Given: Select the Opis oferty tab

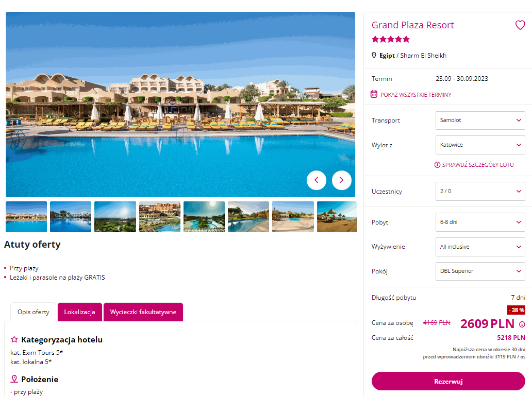Looking at the screenshot, I should 33,312.
